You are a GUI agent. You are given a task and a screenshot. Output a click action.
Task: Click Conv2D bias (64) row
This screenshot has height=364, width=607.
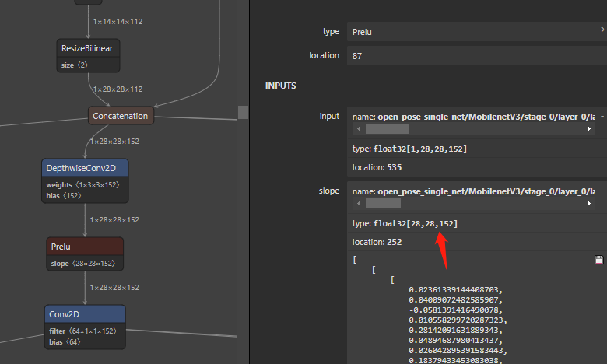(65, 342)
